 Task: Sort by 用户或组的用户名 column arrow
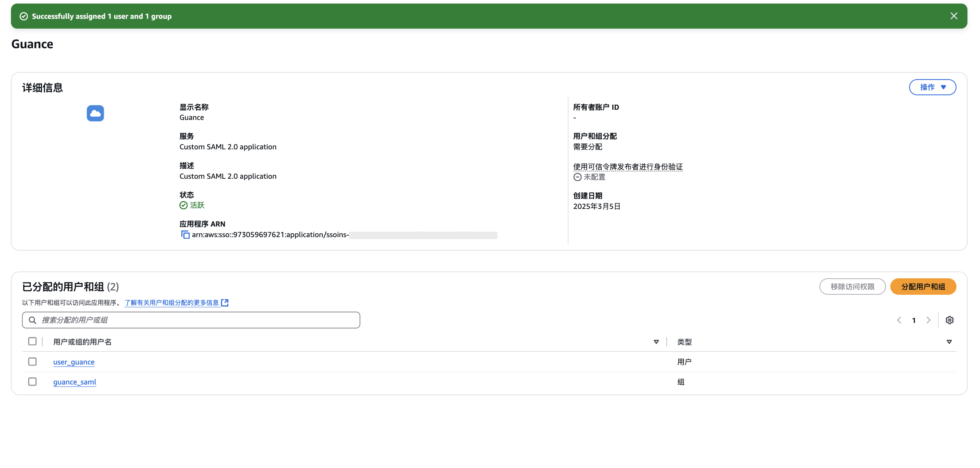click(656, 342)
